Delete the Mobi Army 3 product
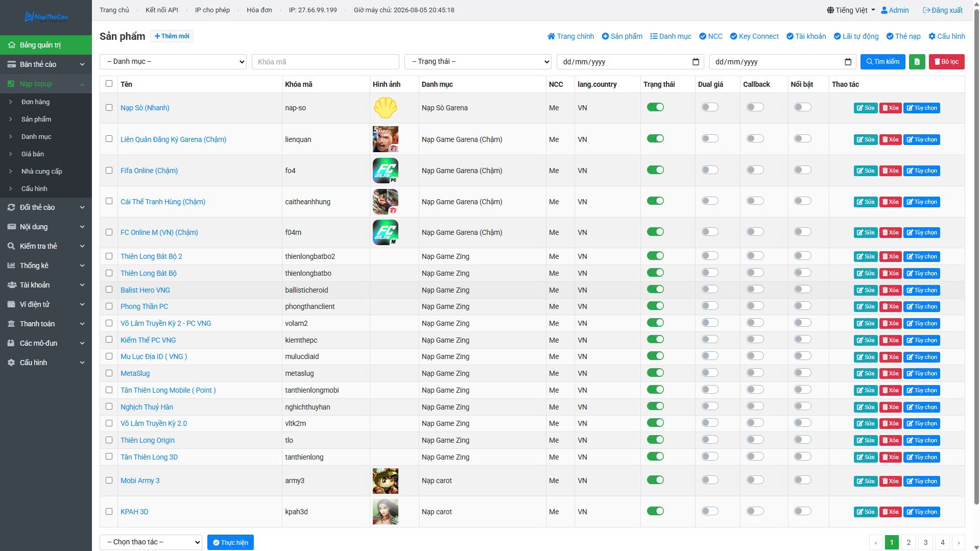 pyautogui.click(x=890, y=481)
